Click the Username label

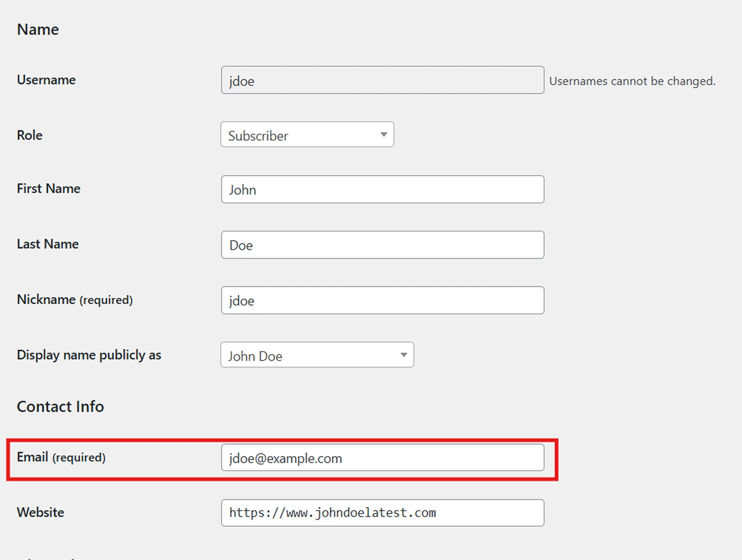(x=46, y=80)
